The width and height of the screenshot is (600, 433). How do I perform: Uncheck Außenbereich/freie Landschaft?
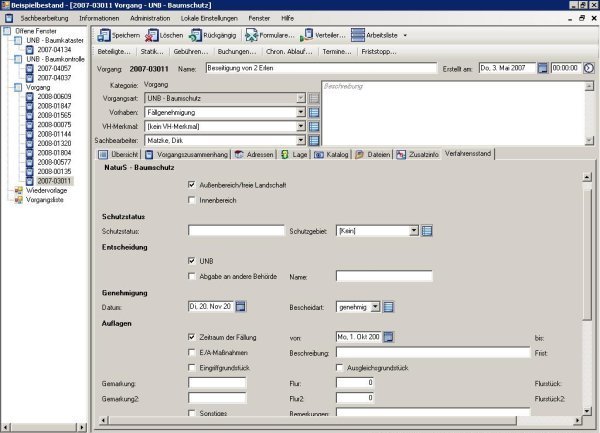[x=192, y=185]
